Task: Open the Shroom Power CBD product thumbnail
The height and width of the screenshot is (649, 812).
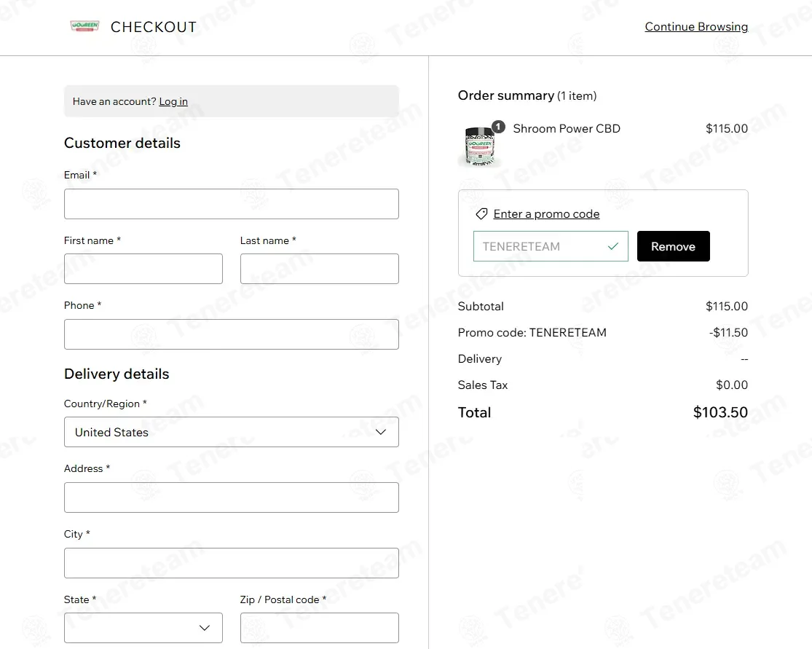Action: tap(480, 146)
